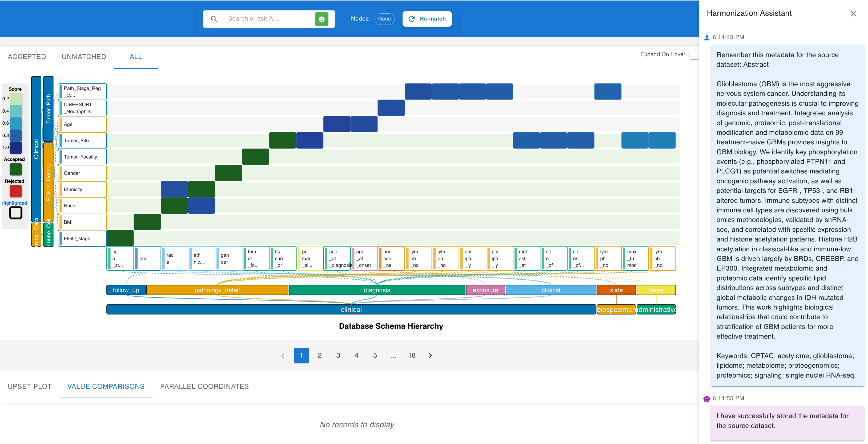Click the search magnifier icon

tap(214, 19)
